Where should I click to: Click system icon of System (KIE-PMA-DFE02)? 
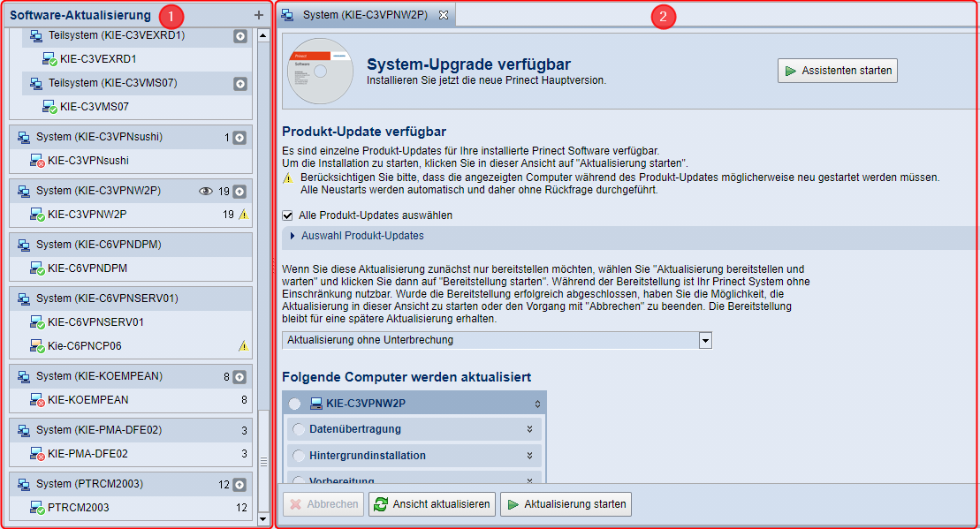(24, 430)
